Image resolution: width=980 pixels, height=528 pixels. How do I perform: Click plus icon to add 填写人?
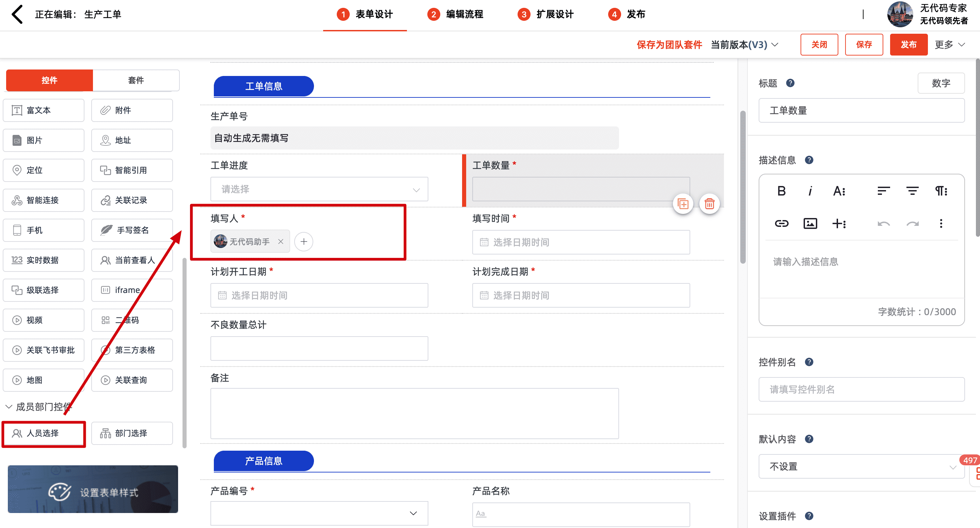(304, 242)
